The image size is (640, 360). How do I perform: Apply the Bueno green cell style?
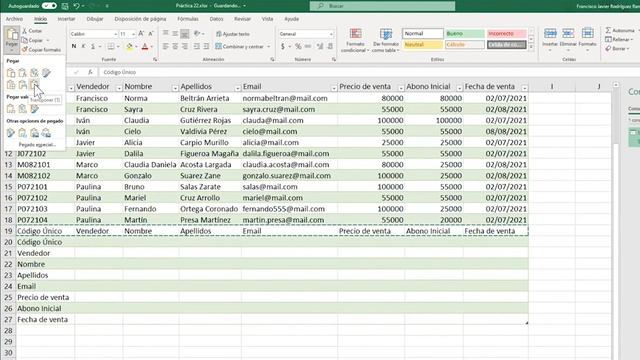[465, 33]
